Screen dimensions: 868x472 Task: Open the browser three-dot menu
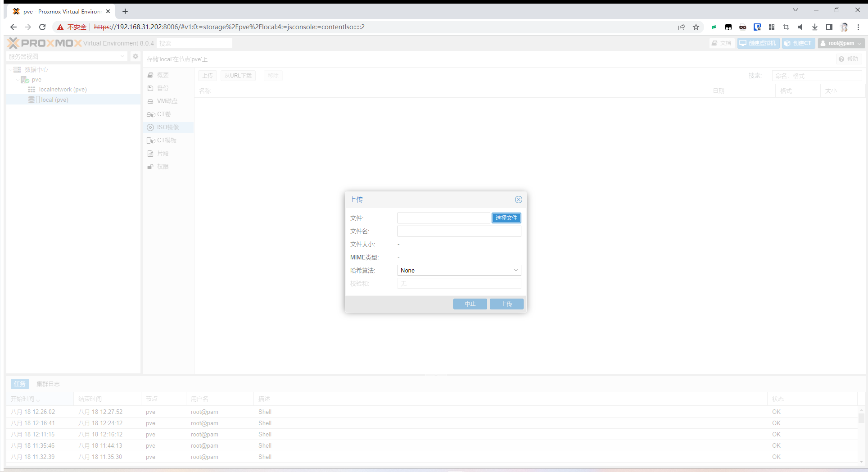859,27
